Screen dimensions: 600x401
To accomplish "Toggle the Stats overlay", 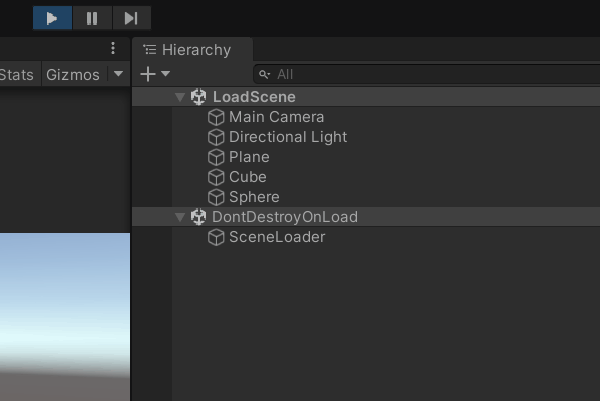I will (x=16, y=75).
